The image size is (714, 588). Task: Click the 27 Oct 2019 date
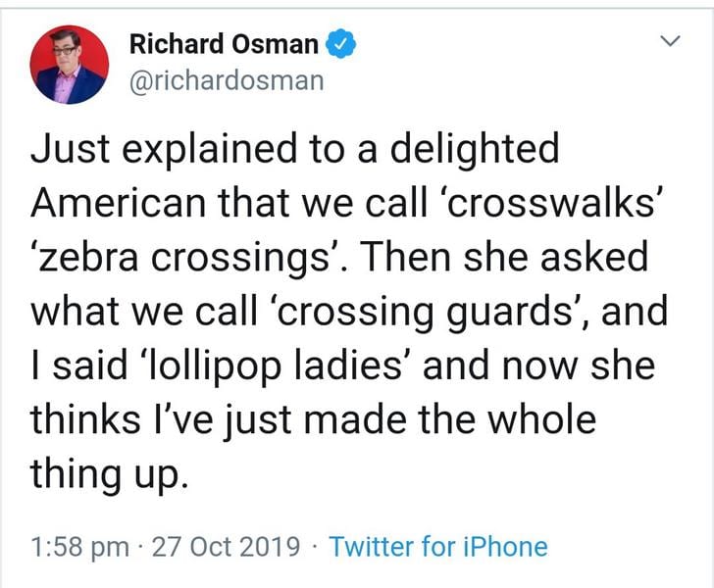pyautogui.click(x=229, y=546)
